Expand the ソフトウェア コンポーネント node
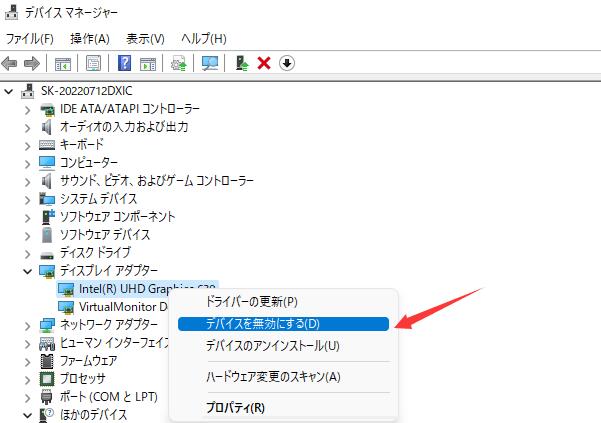The image size is (601, 423). point(27,218)
